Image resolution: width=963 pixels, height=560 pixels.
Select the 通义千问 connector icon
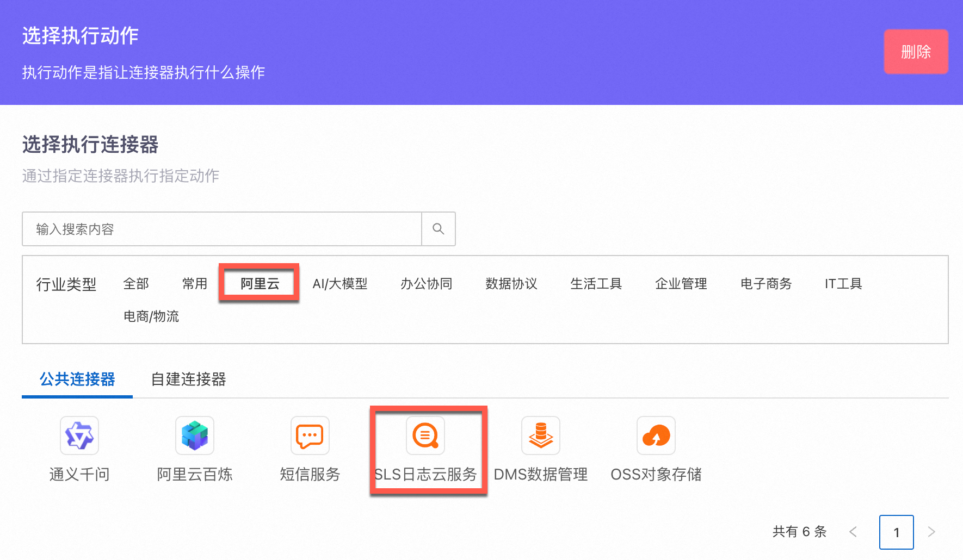pos(79,435)
